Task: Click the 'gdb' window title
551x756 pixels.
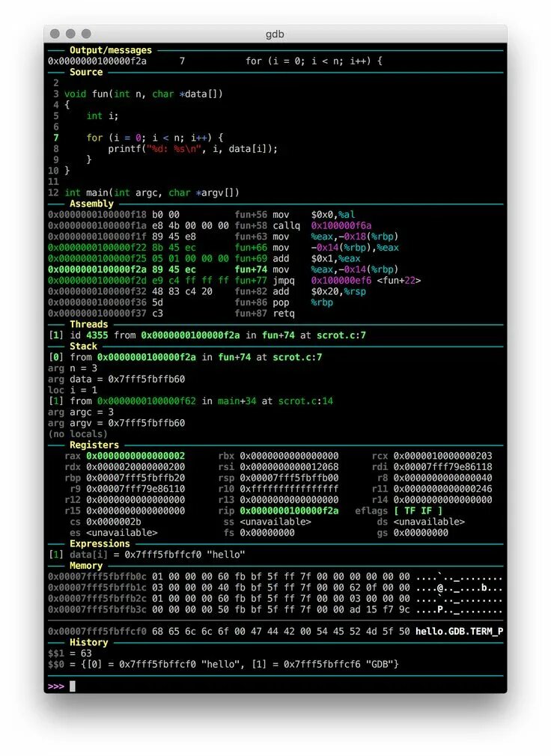Action: tap(275, 34)
